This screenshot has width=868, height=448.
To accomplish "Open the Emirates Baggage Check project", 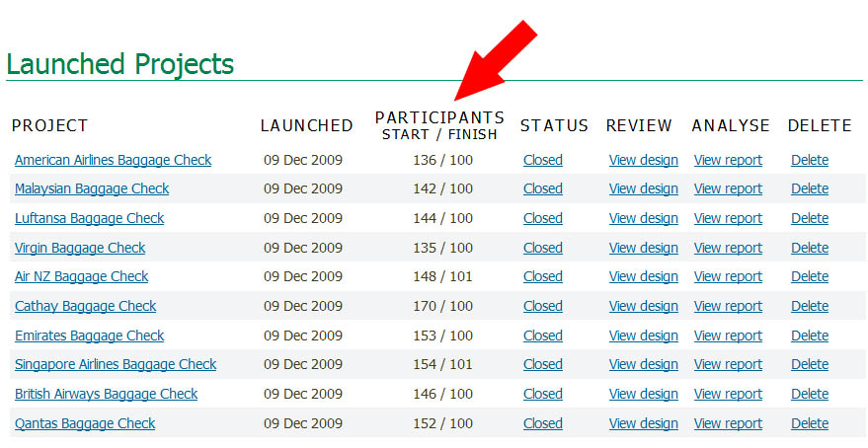I will [89, 336].
